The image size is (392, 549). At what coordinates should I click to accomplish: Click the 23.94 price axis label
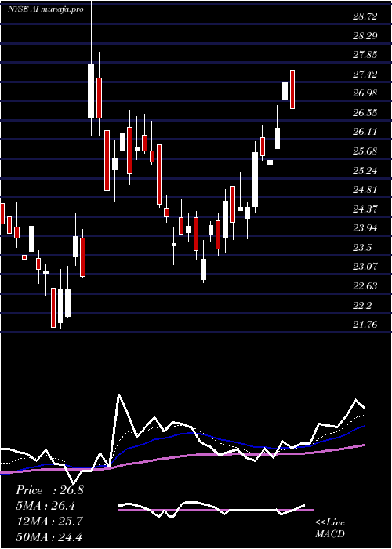click(x=365, y=228)
